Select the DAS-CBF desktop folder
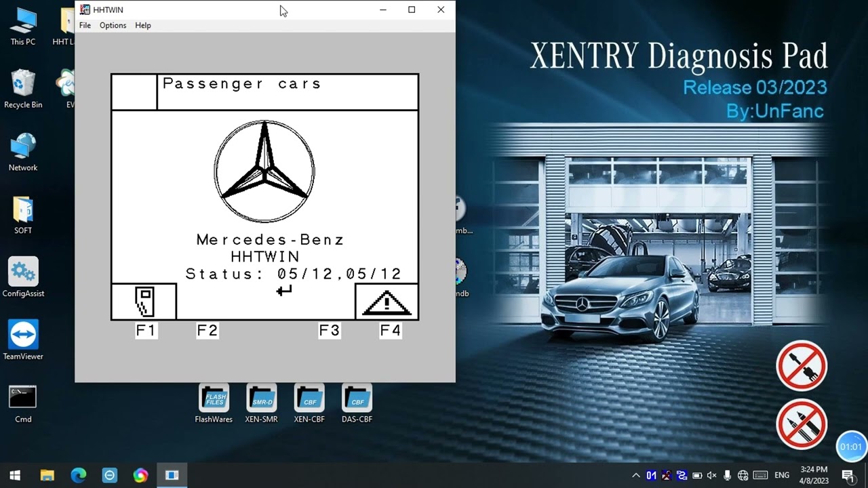The height and width of the screenshot is (488, 868). 357,403
